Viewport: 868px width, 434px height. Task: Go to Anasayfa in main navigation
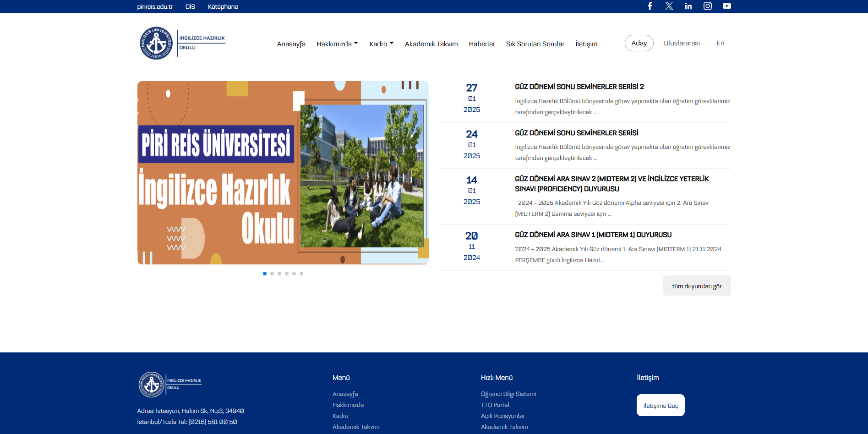(x=291, y=44)
